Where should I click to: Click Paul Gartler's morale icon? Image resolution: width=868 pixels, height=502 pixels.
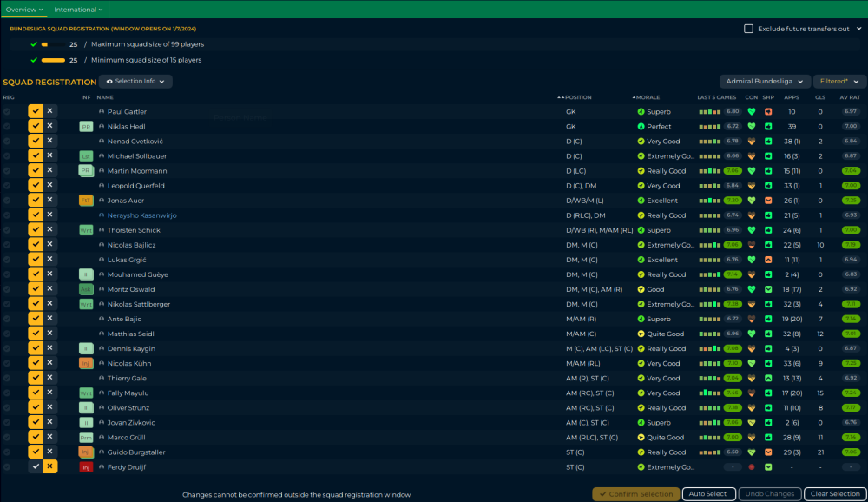(x=641, y=112)
